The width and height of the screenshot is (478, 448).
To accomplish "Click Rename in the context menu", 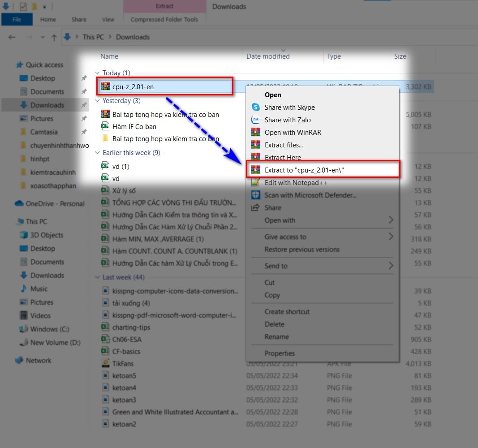I will pyautogui.click(x=276, y=336).
